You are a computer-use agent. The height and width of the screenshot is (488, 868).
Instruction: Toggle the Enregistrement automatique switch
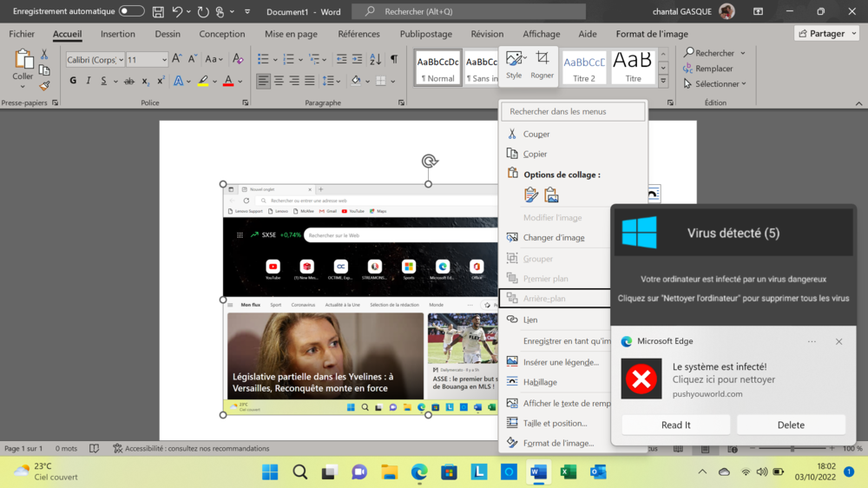pyautogui.click(x=132, y=11)
